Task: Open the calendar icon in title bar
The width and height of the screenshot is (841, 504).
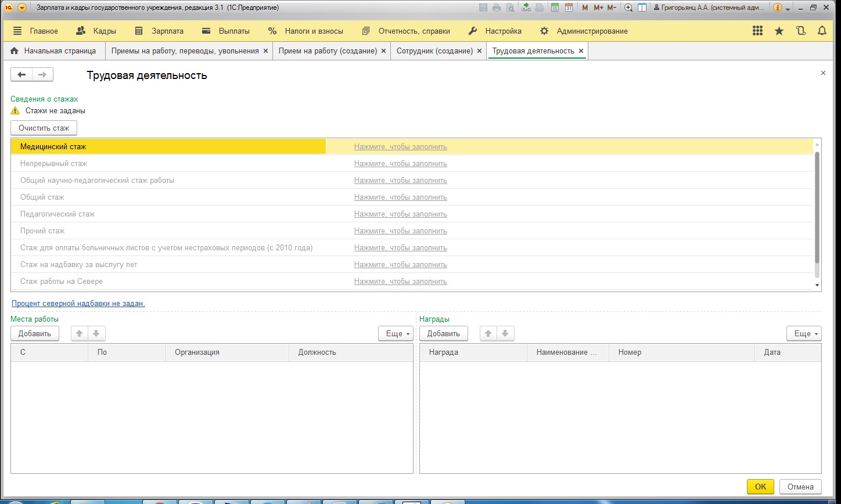Action: click(569, 8)
